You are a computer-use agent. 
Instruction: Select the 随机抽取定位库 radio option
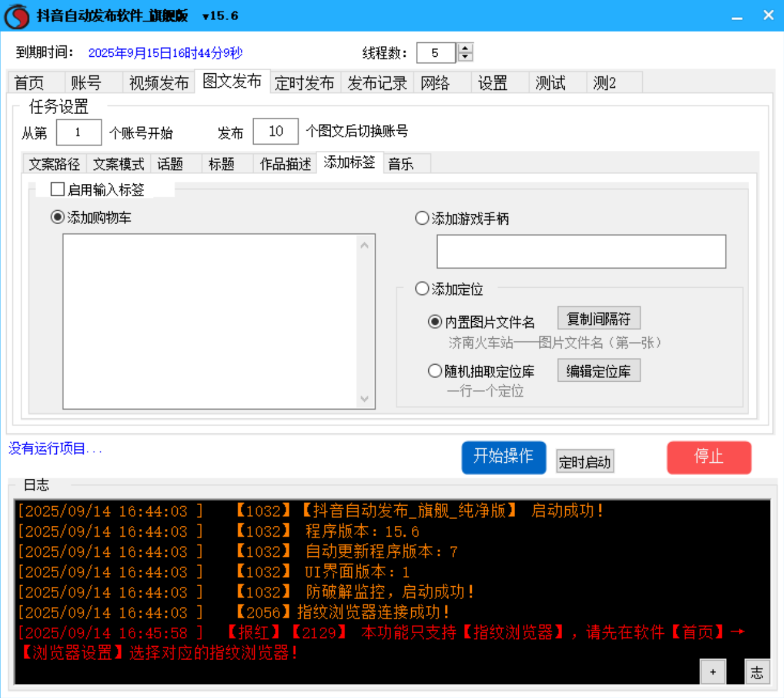[x=434, y=371]
